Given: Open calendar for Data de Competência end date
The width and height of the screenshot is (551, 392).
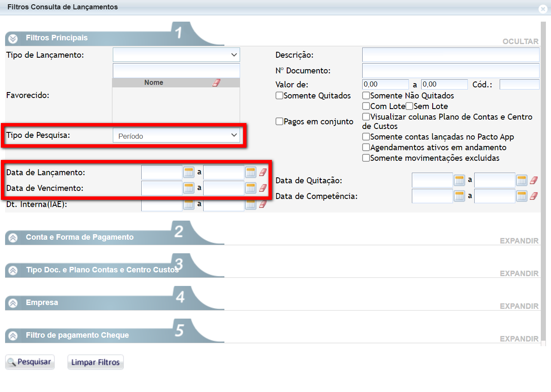Looking at the screenshot, I should pos(521,196).
